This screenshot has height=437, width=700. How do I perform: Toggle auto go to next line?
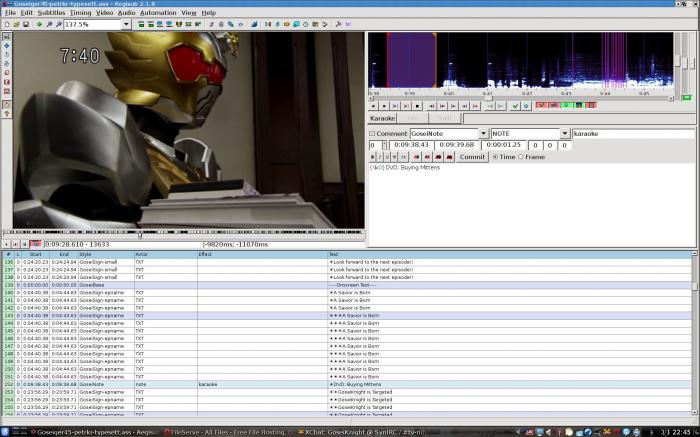click(554, 105)
